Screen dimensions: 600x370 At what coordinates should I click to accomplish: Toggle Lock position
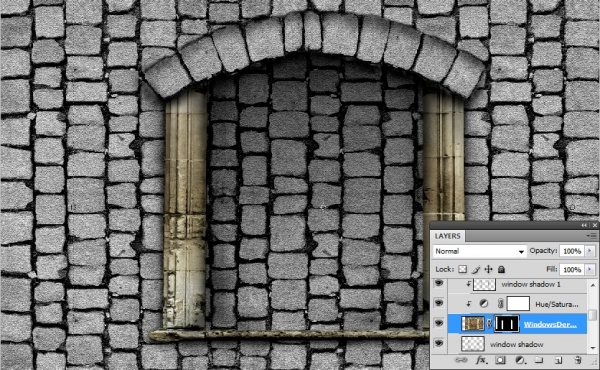pos(489,269)
